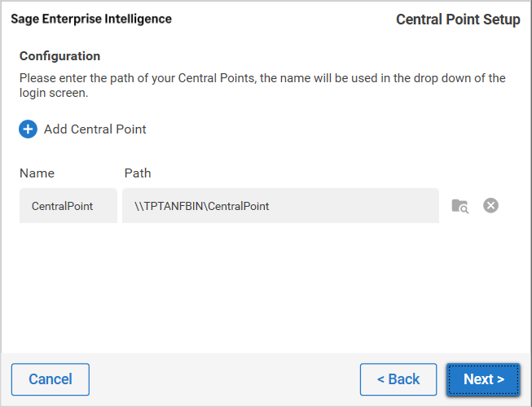
Task: Proceed with the Next button
Action: pos(483,379)
